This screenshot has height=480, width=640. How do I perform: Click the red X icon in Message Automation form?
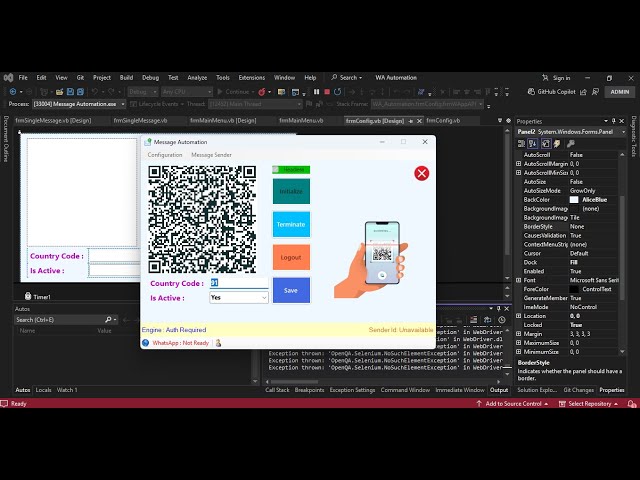422,173
